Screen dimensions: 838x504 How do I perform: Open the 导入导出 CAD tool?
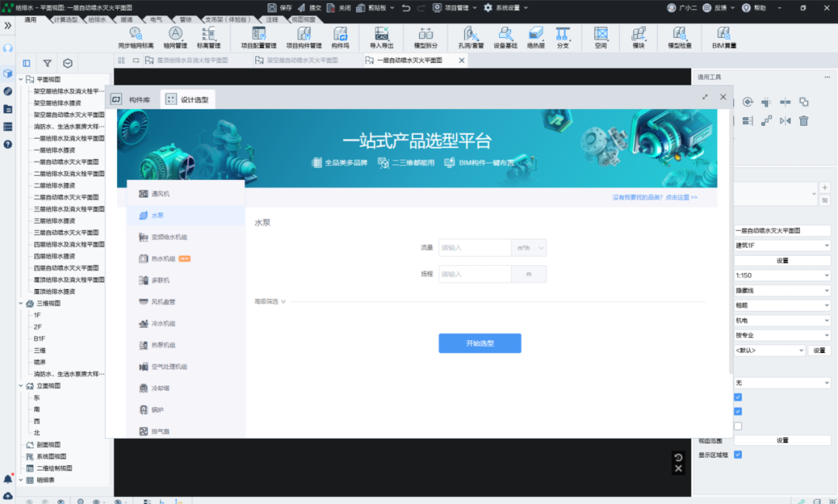coord(382,37)
